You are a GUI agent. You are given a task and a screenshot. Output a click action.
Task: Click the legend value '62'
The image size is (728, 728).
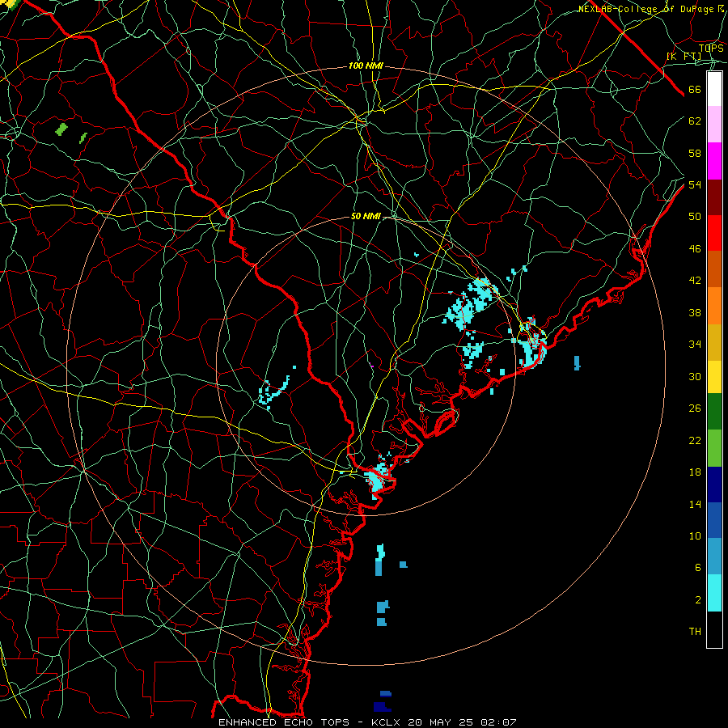695,121
